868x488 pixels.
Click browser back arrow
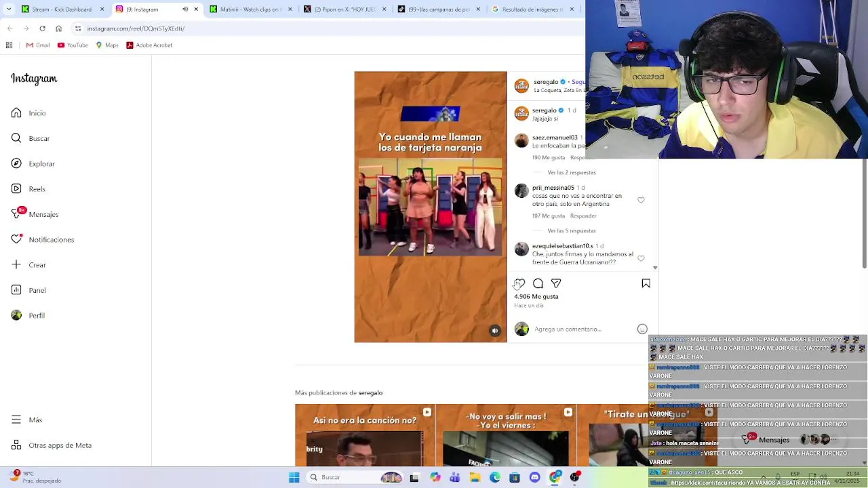pyautogui.click(x=9, y=28)
